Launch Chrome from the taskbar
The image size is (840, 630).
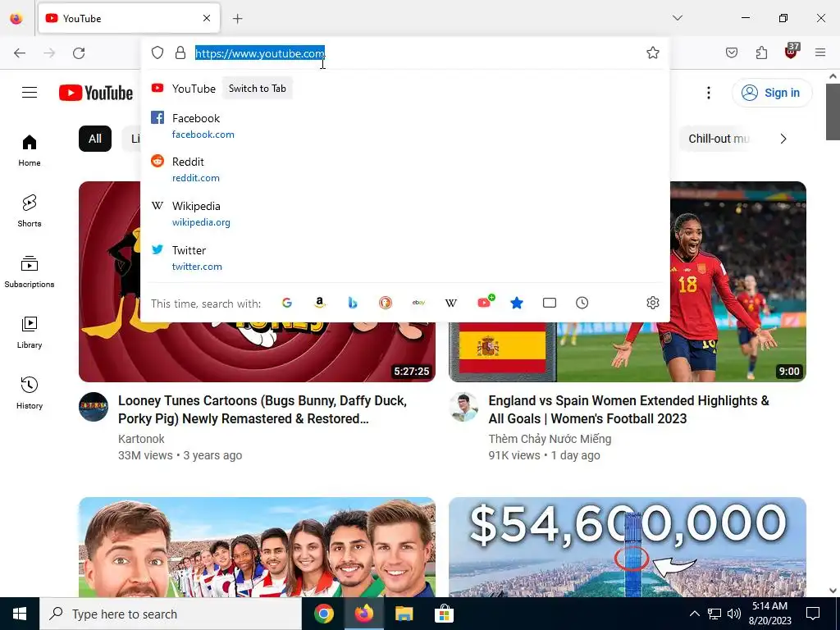click(x=323, y=614)
